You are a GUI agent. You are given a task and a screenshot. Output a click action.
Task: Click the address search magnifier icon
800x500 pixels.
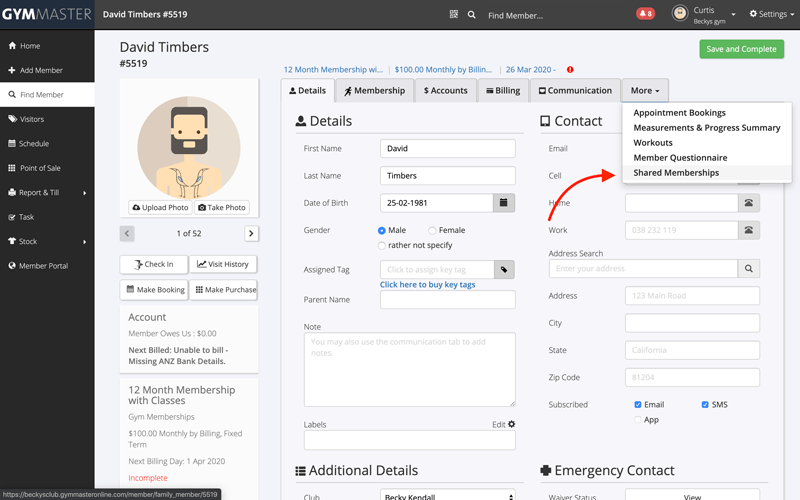749,269
